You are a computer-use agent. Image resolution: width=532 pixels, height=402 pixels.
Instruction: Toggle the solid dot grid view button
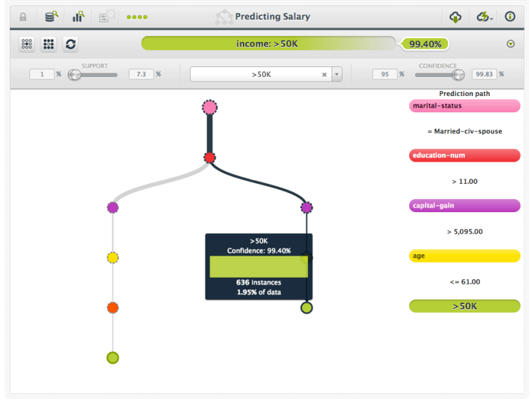click(x=49, y=44)
